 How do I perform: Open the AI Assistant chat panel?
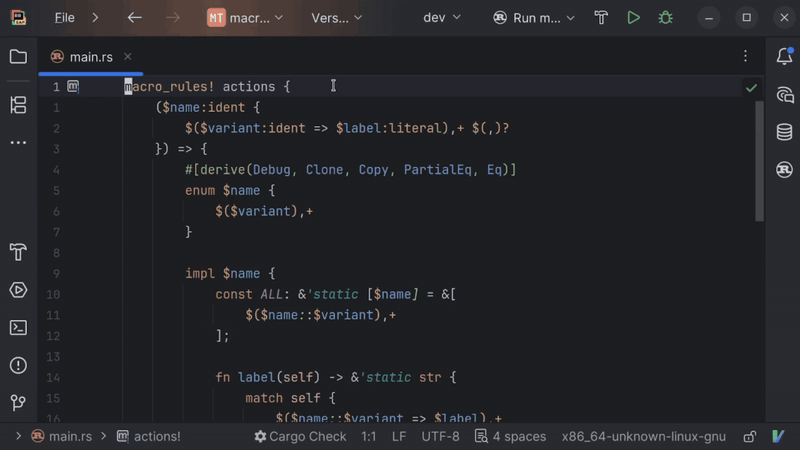(x=784, y=95)
